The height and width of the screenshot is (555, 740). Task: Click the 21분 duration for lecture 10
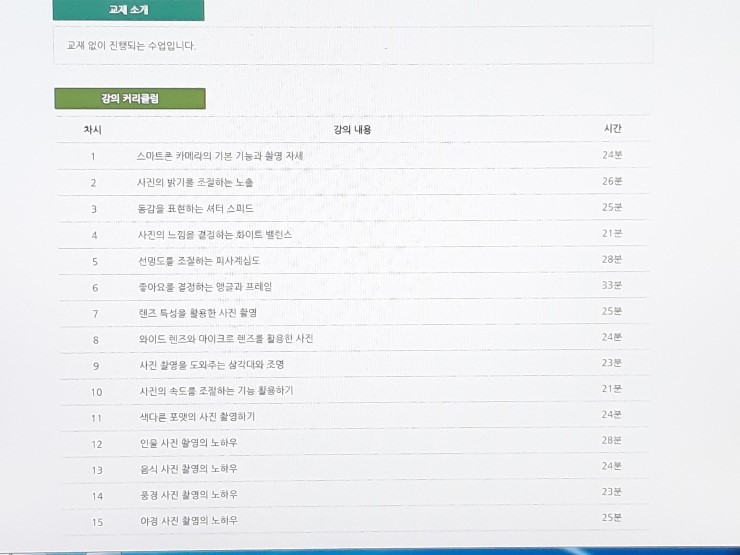pyautogui.click(x=612, y=388)
